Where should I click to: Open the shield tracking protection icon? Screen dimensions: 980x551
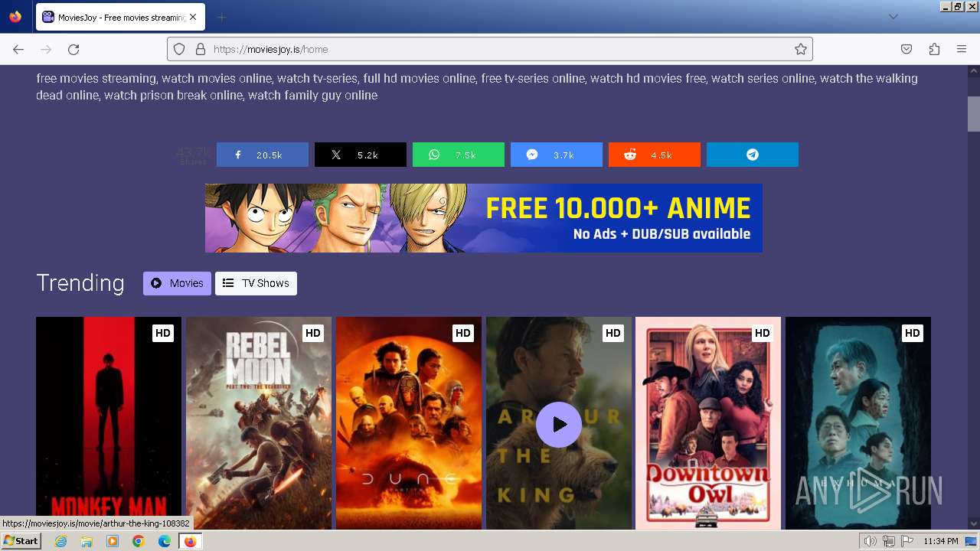pos(179,49)
